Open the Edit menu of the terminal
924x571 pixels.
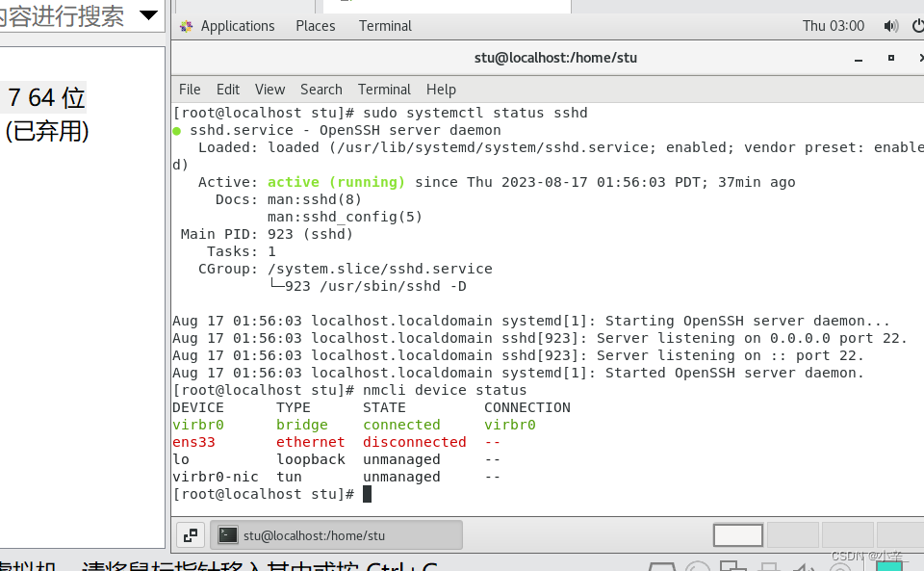pos(227,90)
